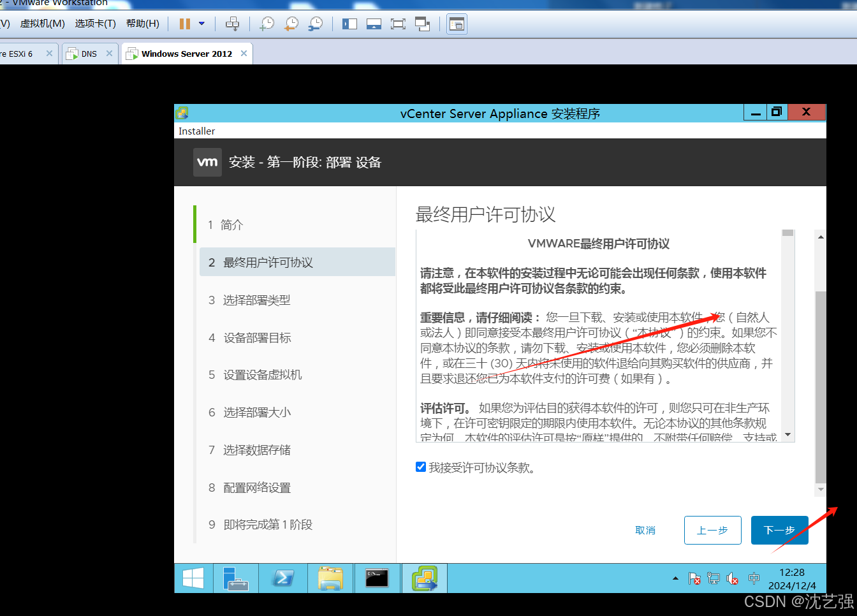Click the VMWARE最终用户许可协议 heading text
857x616 pixels.
click(599, 244)
